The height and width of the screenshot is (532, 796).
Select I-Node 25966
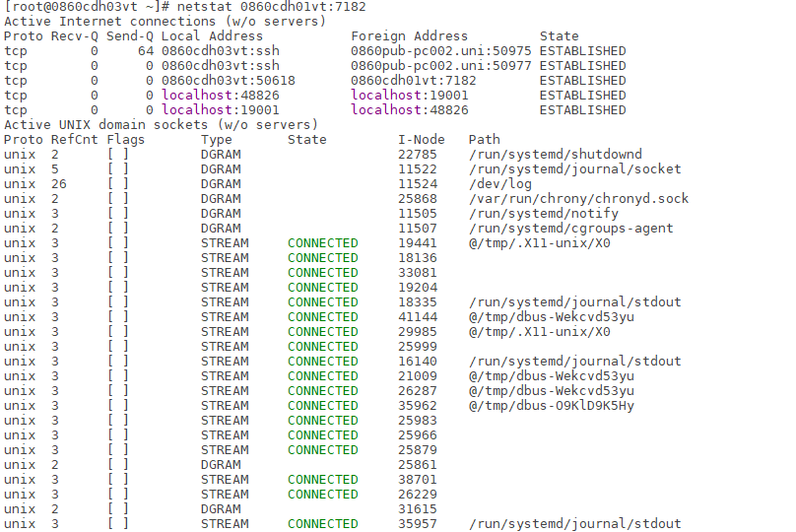(x=418, y=435)
